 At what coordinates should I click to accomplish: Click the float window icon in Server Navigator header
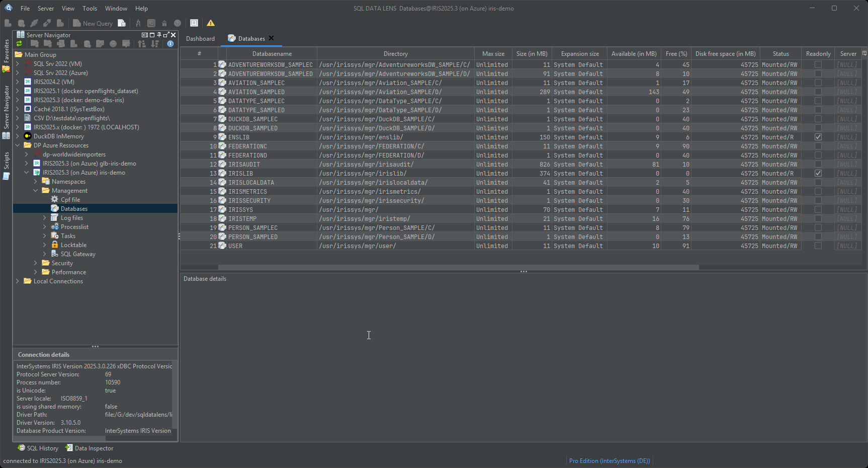point(166,35)
